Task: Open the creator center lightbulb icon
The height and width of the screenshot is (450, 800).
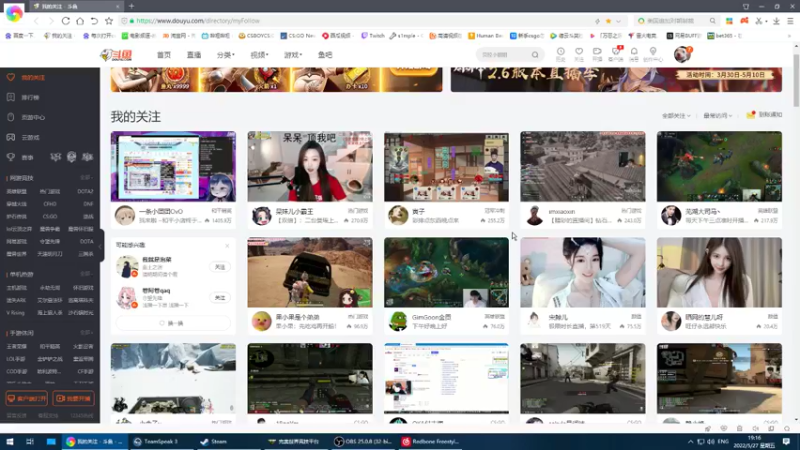Action: 653,54
